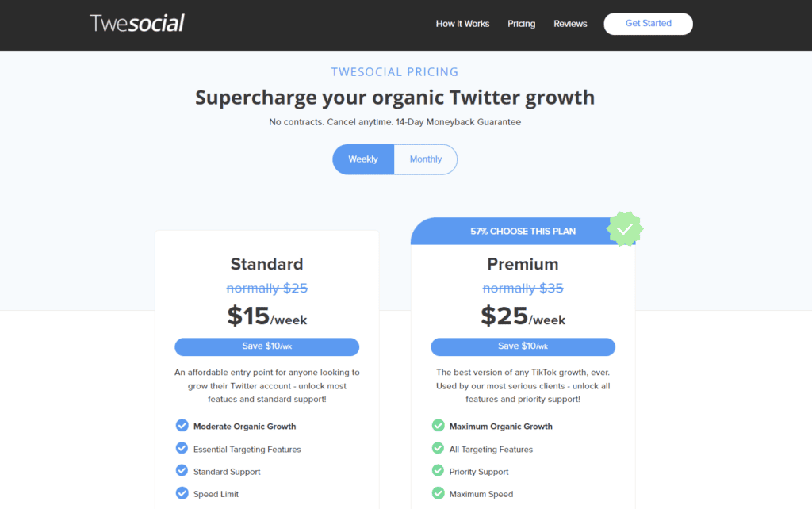Go to Pricing in the navigation
The height and width of the screenshot is (509, 812).
522,24
